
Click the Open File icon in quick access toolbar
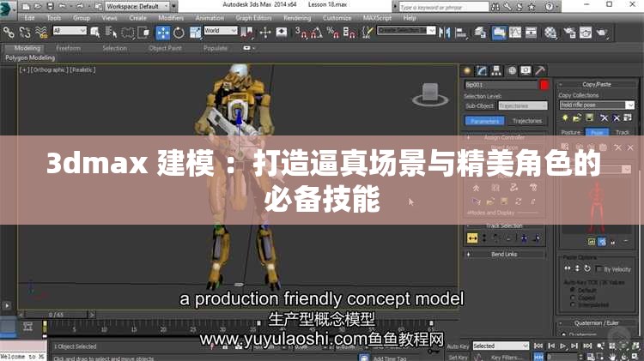click(38, 6)
